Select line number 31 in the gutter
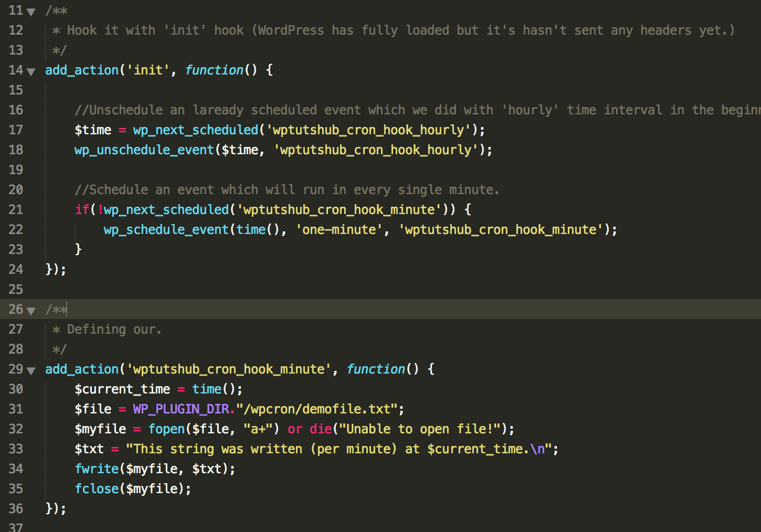761x532 pixels. tap(16, 409)
